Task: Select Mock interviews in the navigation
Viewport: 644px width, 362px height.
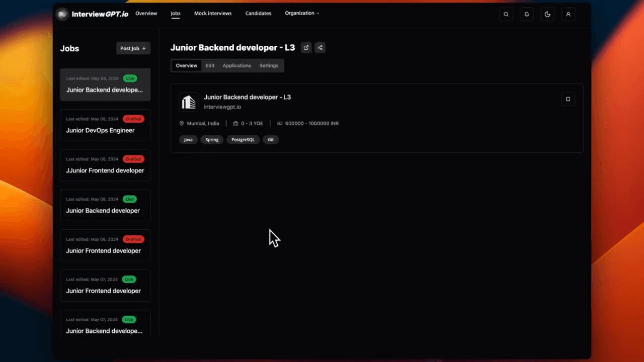Action: tap(212, 13)
